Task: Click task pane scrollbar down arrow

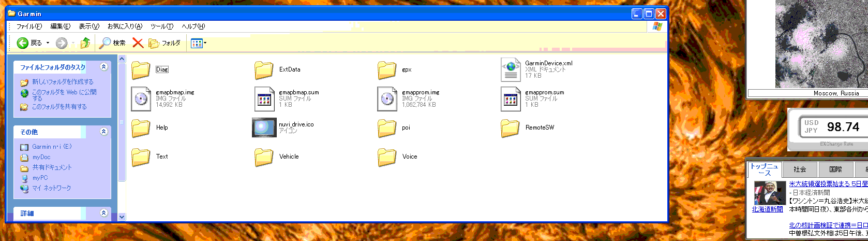Action: 122,217
